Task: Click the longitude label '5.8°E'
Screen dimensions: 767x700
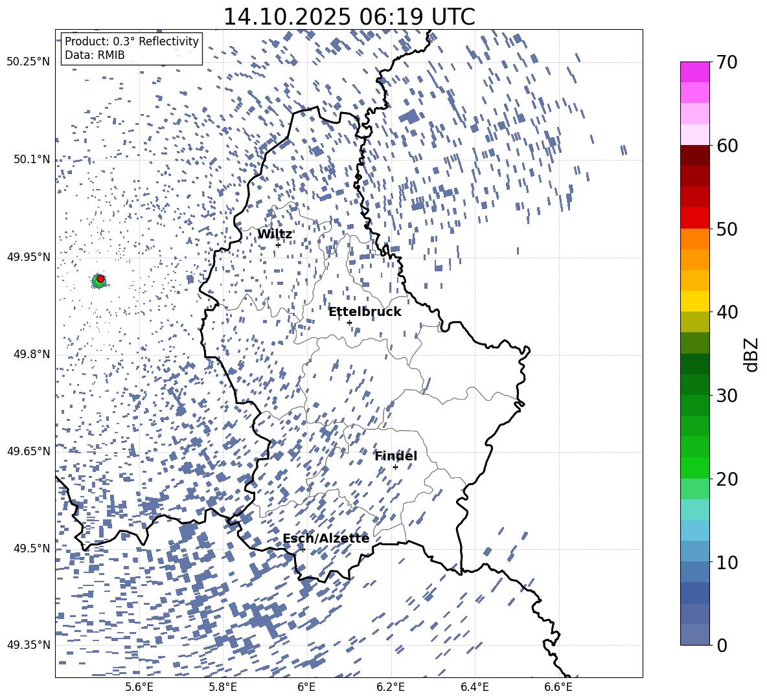Action: tap(223, 687)
